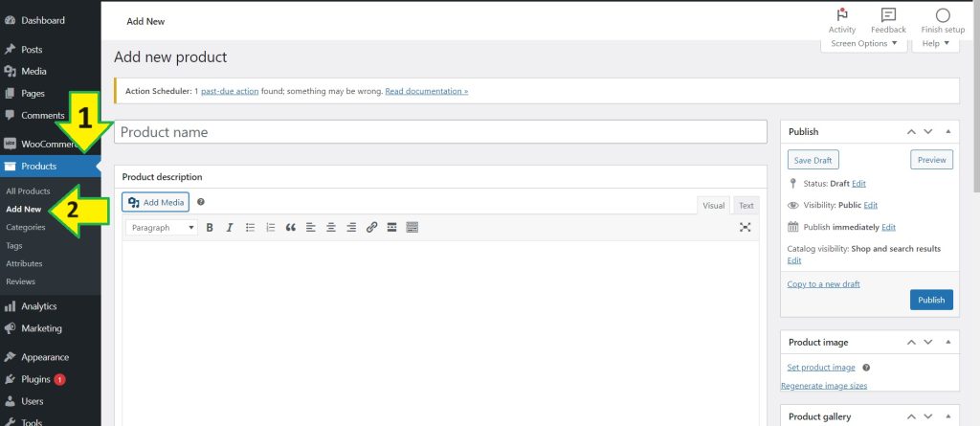
Task: Click the Finish setup circle icon
Action: (943, 15)
